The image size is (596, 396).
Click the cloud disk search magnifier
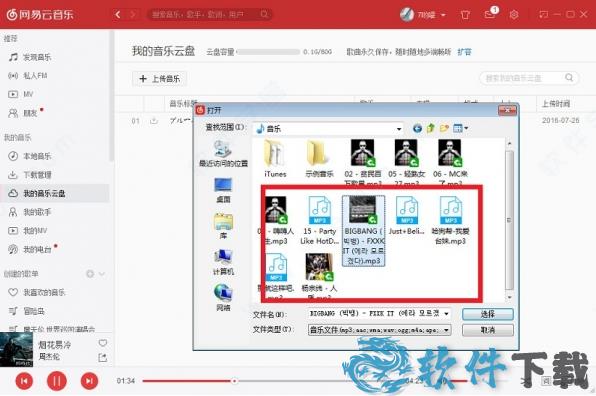[569, 78]
